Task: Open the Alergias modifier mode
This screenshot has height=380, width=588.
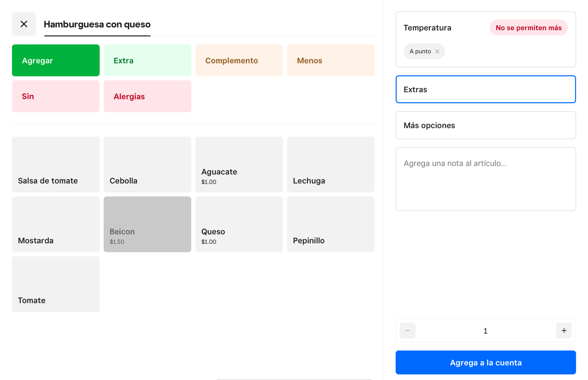Action: pyautogui.click(x=147, y=96)
